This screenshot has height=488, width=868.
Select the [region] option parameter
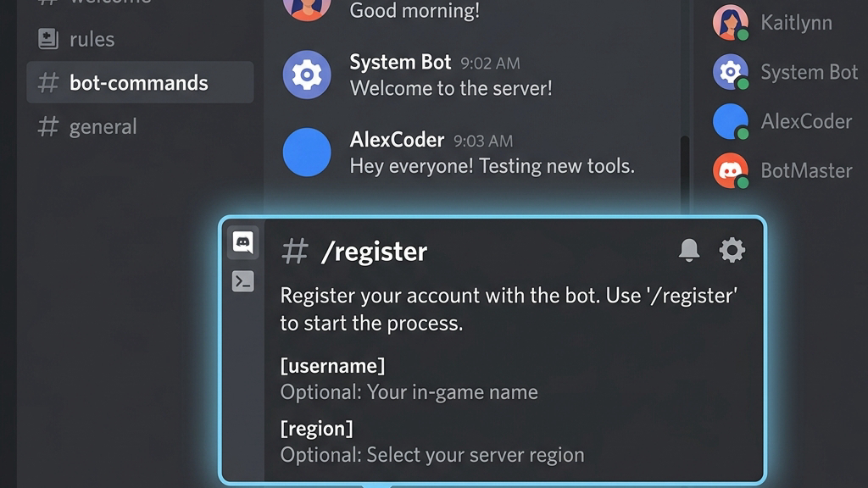tap(316, 428)
